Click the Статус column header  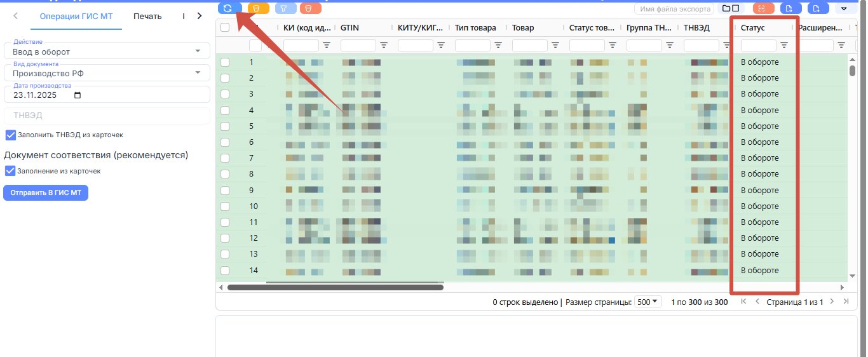(753, 28)
